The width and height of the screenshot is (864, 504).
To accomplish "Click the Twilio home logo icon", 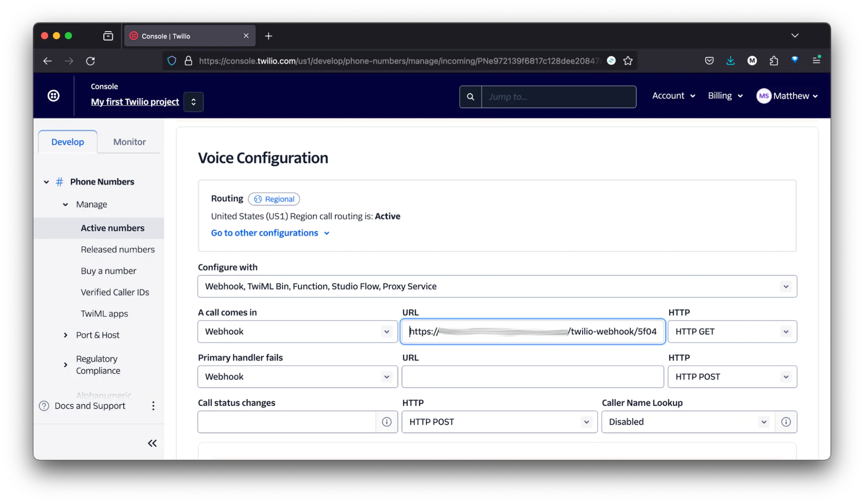I will point(53,96).
